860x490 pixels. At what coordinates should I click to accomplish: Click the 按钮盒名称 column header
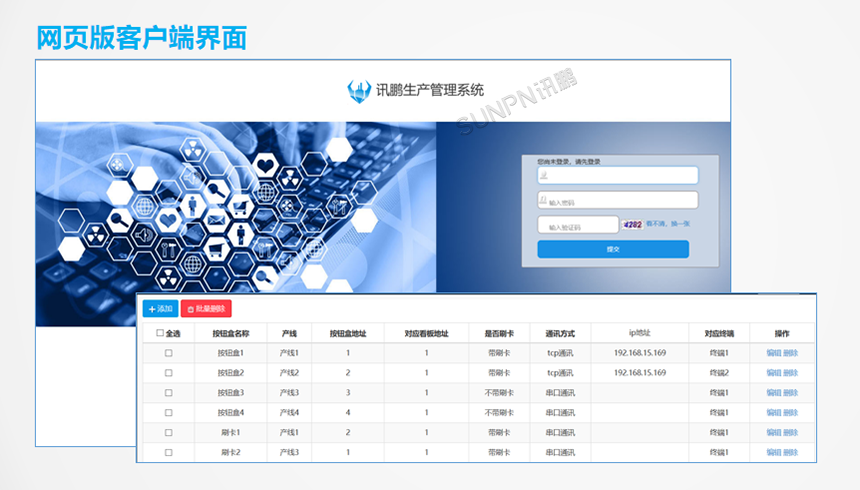coord(231,333)
